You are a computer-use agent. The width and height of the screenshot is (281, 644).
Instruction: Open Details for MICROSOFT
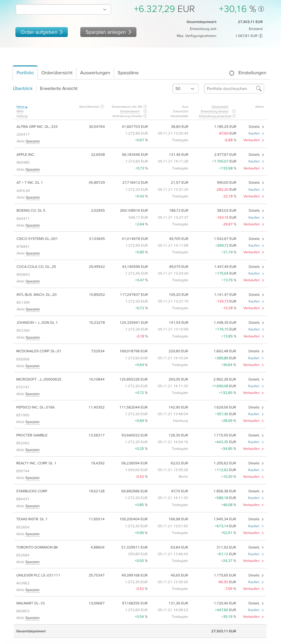click(x=254, y=379)
